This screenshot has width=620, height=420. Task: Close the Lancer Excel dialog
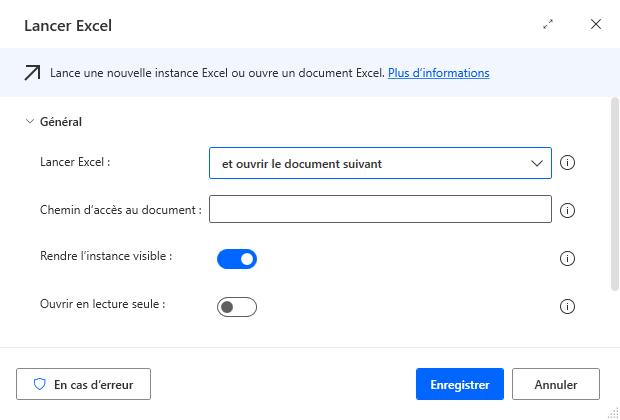pos(596,25)
